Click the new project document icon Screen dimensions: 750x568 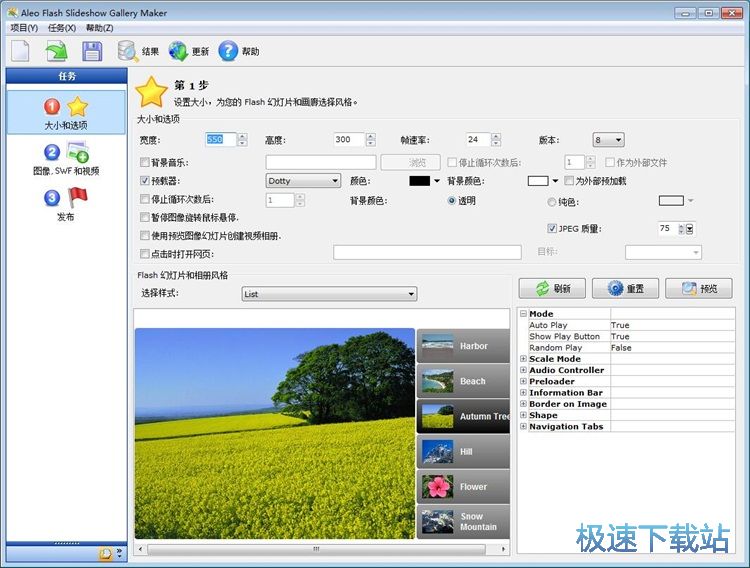20,51
